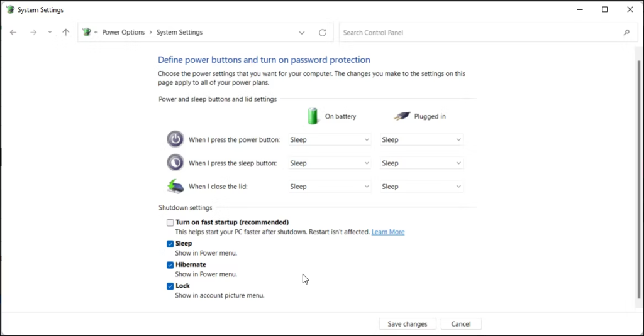Click the forward navigation arrow

point(33,33)
